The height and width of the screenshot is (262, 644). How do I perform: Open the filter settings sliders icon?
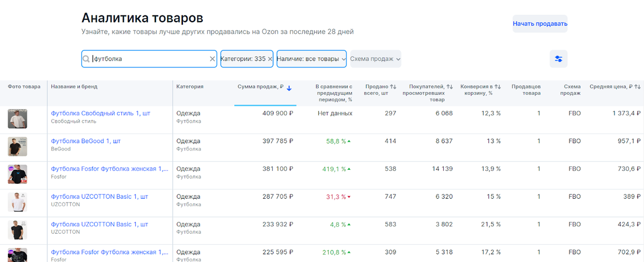pos(559,59)
